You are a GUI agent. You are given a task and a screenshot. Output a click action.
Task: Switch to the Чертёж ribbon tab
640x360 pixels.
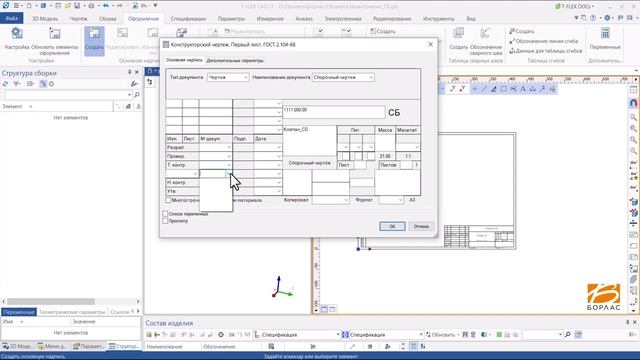(x=78, y=19)
